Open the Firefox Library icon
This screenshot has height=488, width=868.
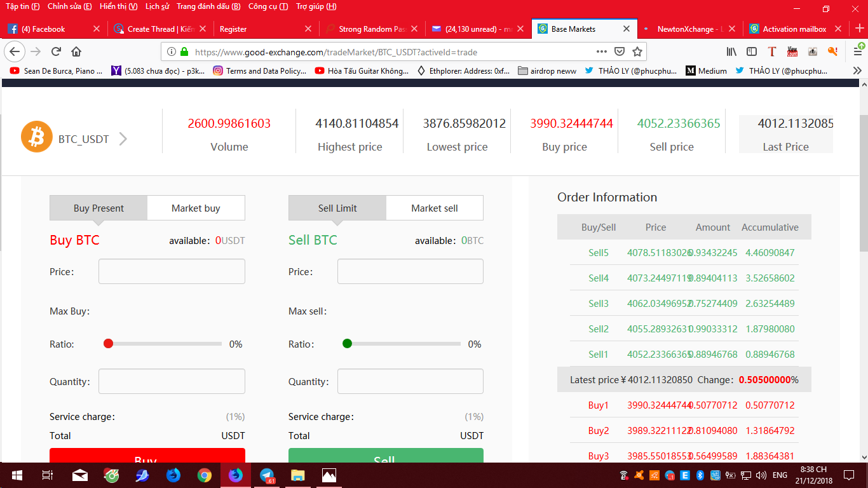coord(732,51)
